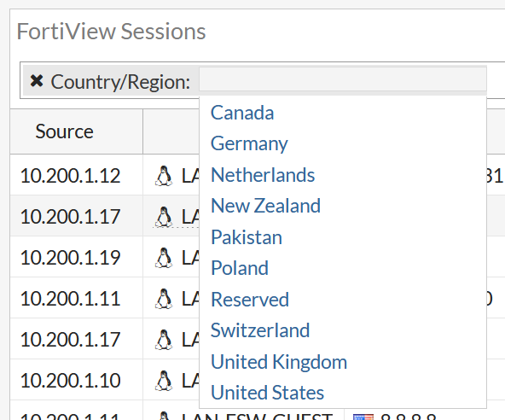The height and width of the screenshot is (420, 505).
Task: Click the FortiView Sessions title
Action: pyautogui.click(x=111, y=32)
